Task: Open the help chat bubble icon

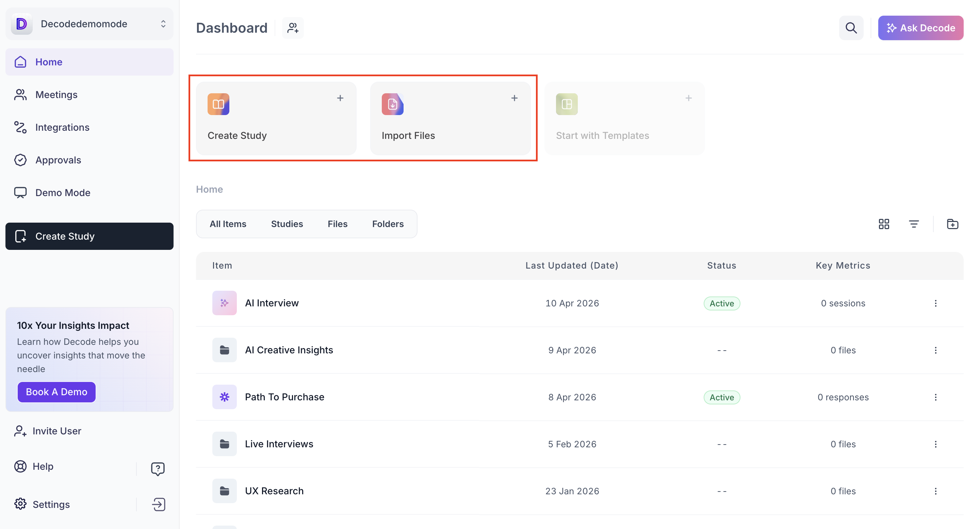Action: (x=158, y=468)
